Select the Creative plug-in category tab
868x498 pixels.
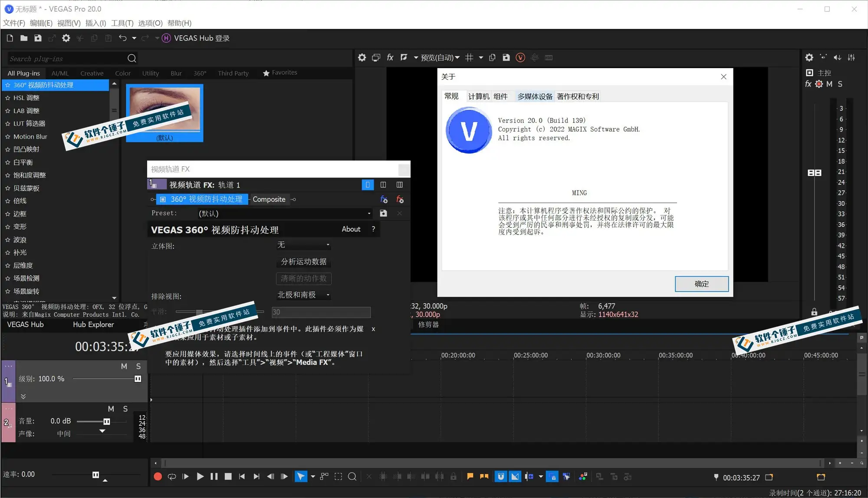[92, 73]
